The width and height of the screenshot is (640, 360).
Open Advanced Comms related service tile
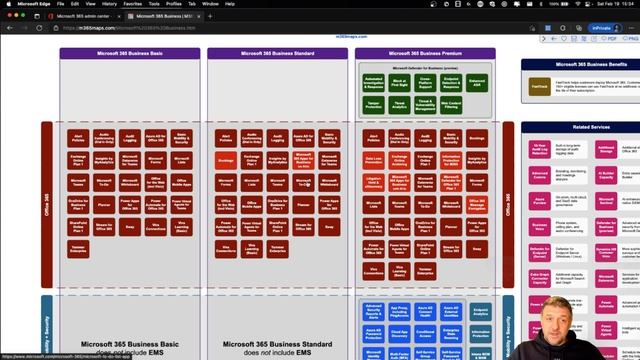click(540, 176)
